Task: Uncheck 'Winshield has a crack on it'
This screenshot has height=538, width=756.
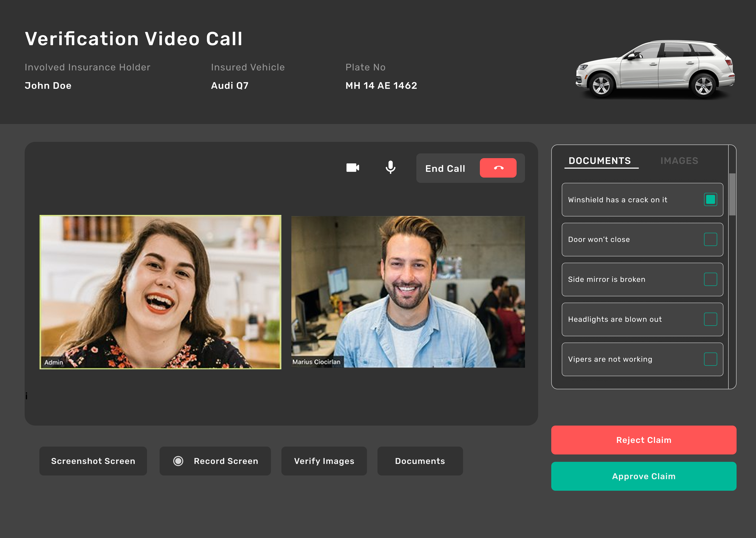Action: pos(710,199)
